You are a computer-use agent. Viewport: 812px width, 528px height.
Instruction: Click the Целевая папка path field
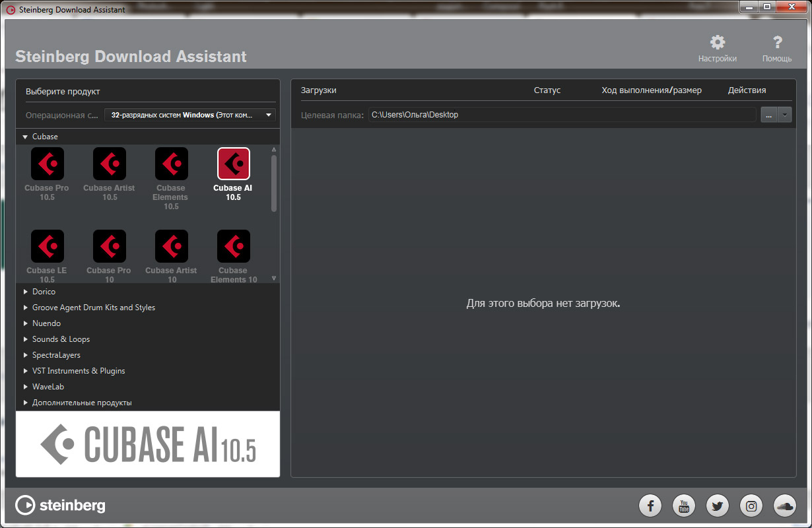point(562,115)
